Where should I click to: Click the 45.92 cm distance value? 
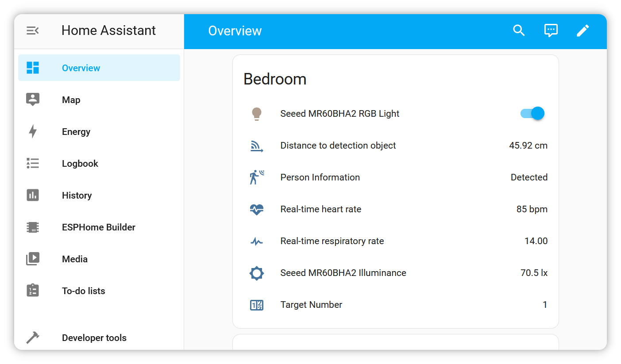(x=528, y=146)
